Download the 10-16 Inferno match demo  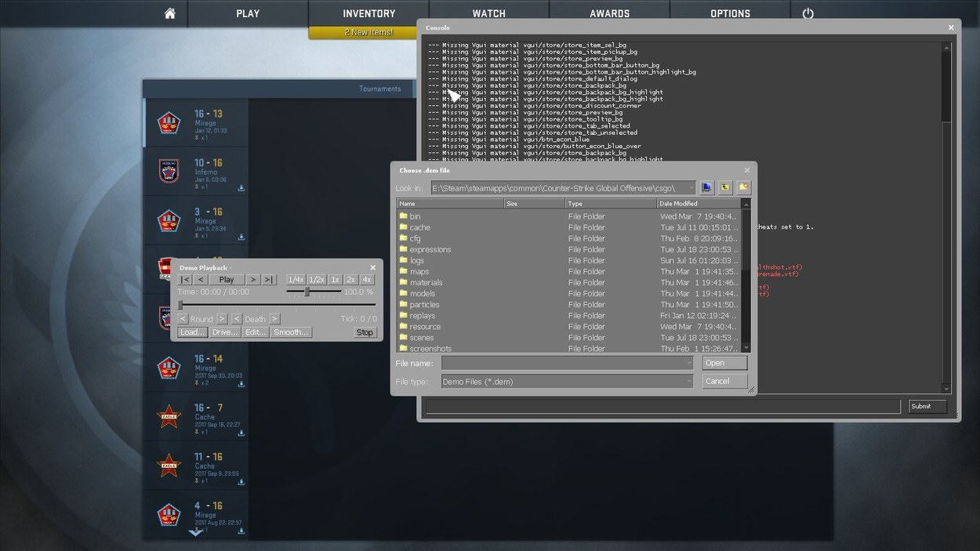tap(241, 188)
